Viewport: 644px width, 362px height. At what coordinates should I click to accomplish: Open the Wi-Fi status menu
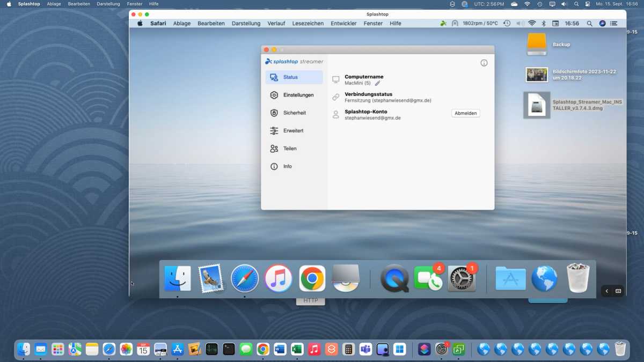pyautogui.click(x=532, y=23)
